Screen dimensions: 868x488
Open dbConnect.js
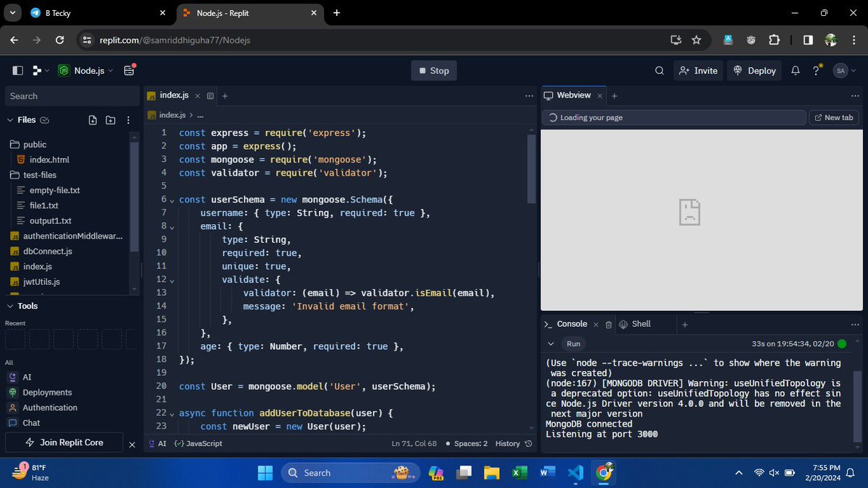[47, 251]
